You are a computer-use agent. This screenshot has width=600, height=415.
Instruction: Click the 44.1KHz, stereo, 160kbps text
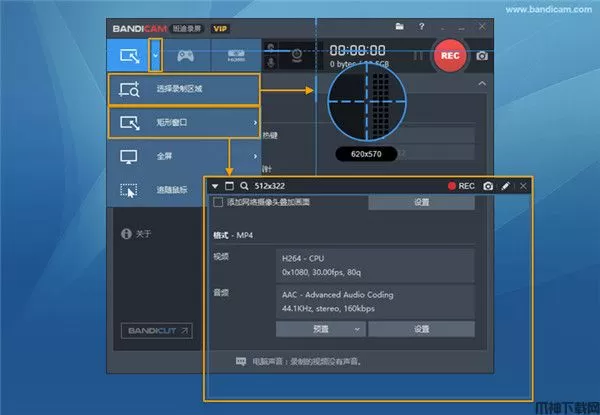click(x=328, y=309)
